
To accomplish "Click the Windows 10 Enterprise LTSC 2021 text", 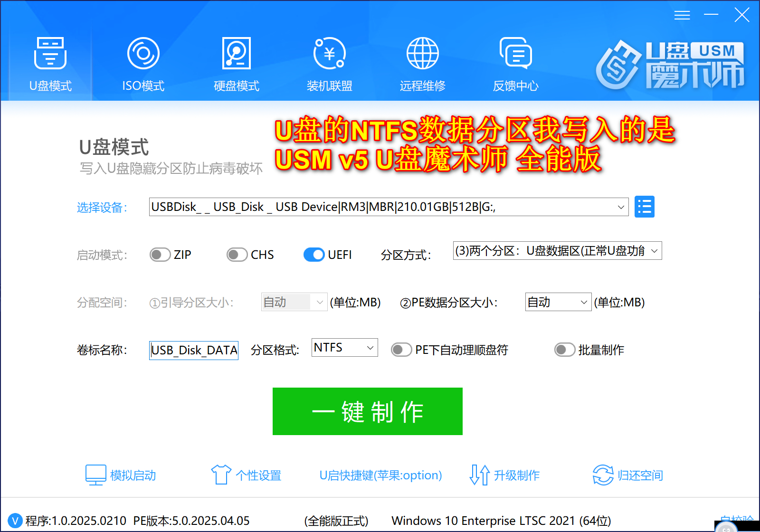I will [x=501, y=521].
